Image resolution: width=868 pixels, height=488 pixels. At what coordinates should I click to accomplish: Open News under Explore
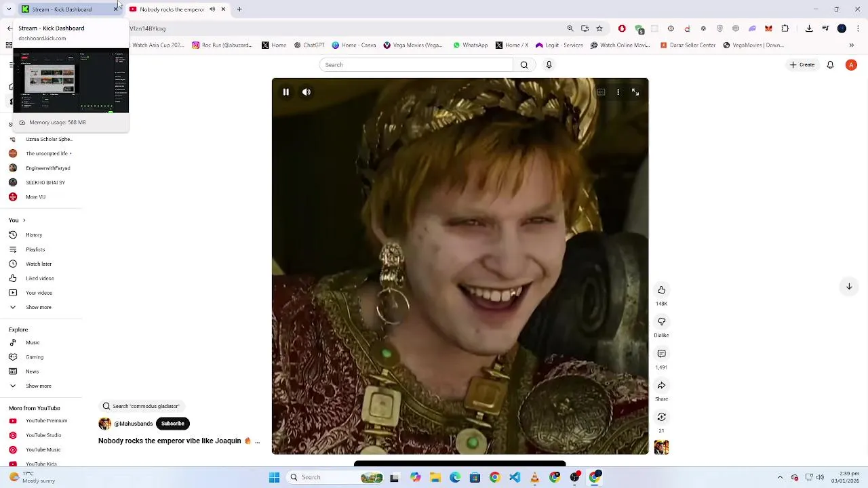pos(32,371)
